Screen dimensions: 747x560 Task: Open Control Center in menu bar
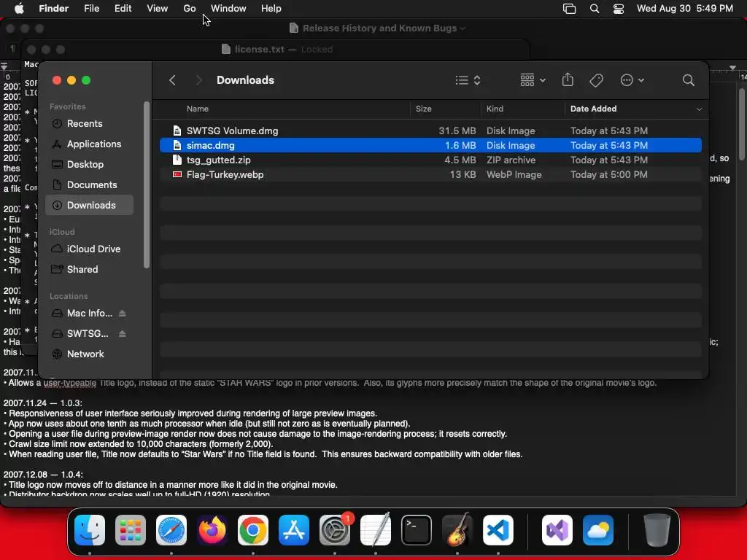point(619,9)
